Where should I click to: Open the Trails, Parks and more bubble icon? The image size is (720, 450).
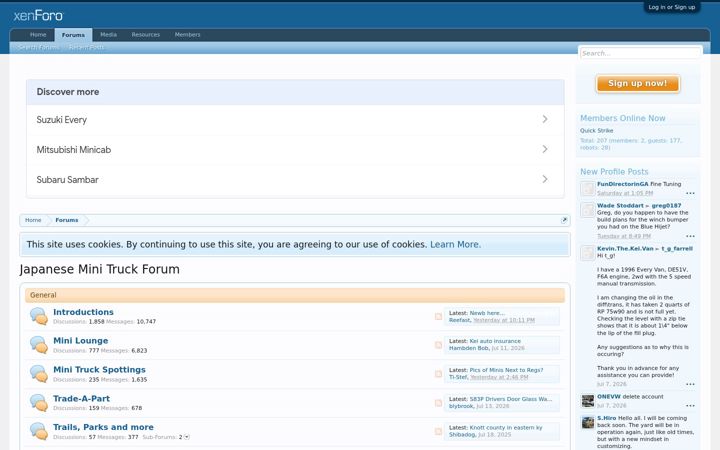pyautogui.click(x=39, y=431)
